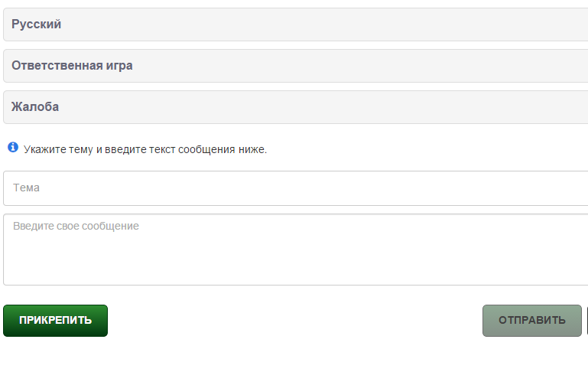
Task: Click the green ПРИКРЕПИТЬ button
Action: (56, 321)
